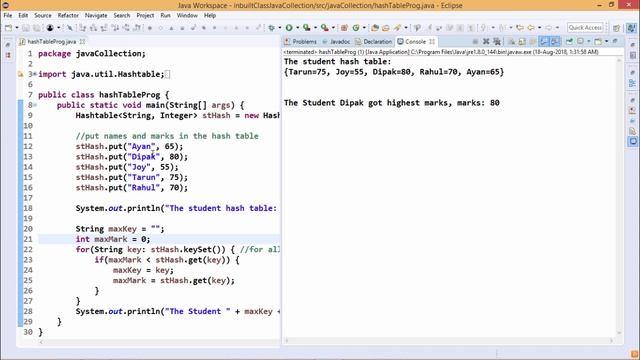Viewport: 640px width, 360px height.
Task: Click Remove All Terminated Launches icon
Action: point(497,41)
